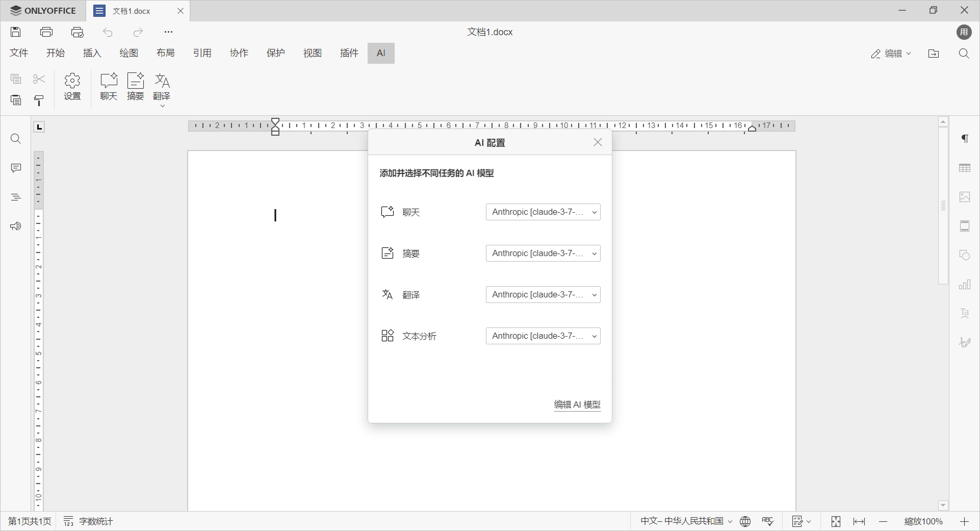Expand the 翻译 model dropdown
Image resolution: width=980 pixels, height=531 pixels.
[x=543, y=295]
